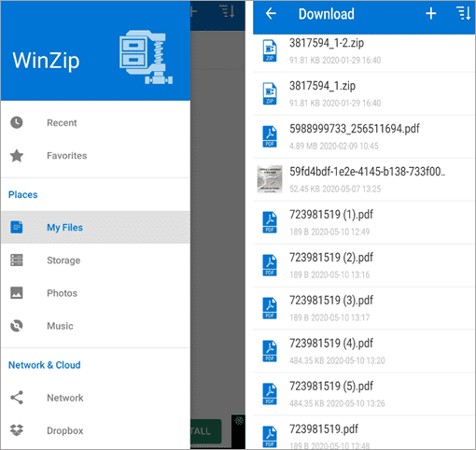Go back using the Download arrow
Image resolution: width=476 pixels, height=450 pixels.
(x=271, y=14)
